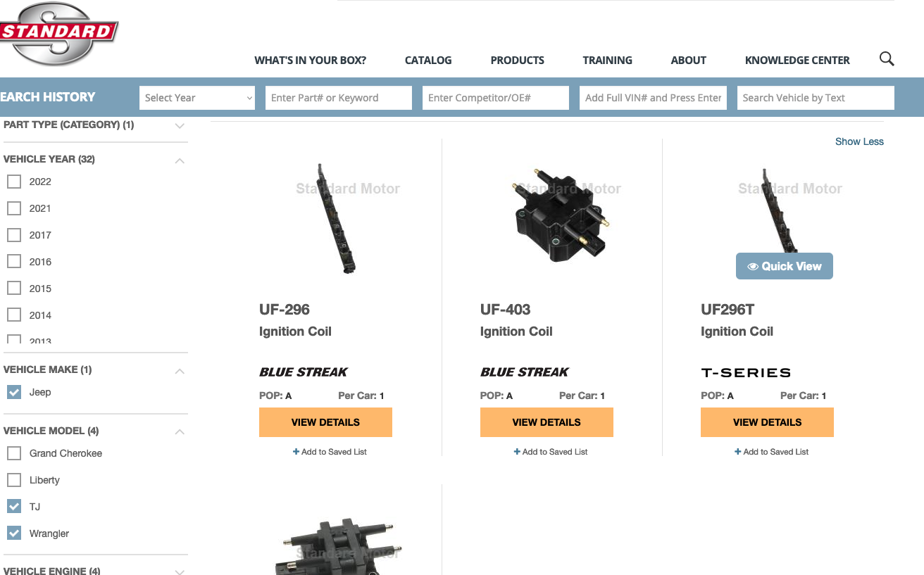Image resolution: width=924 pixels, height=575 pixels.
Task: Open the Catalog menu
Action: tap(428, 61)
